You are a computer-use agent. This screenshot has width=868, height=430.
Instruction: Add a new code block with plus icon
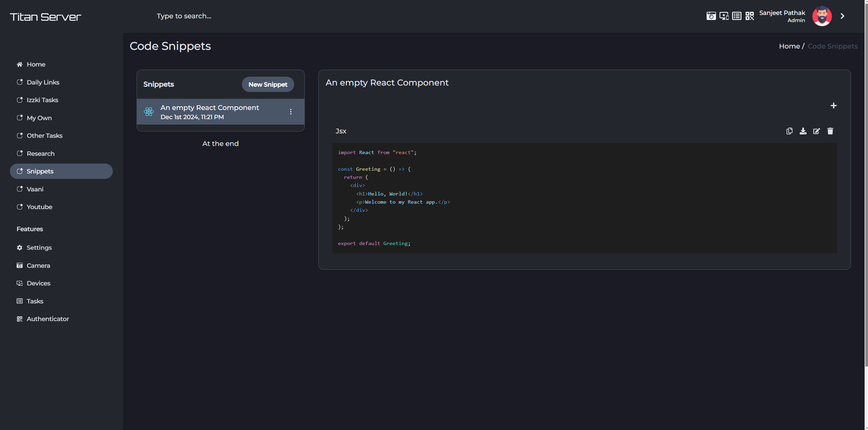coord(834,106)
